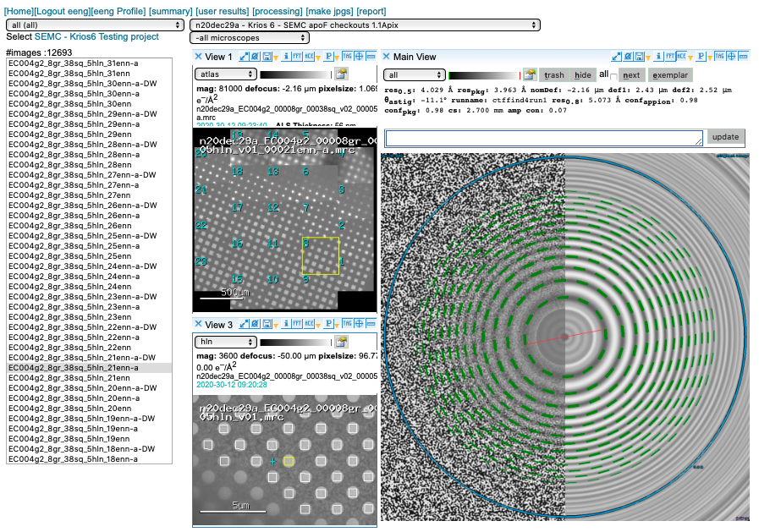Click the grayscale contrast bar in Main View

click(x=484, y=75)
